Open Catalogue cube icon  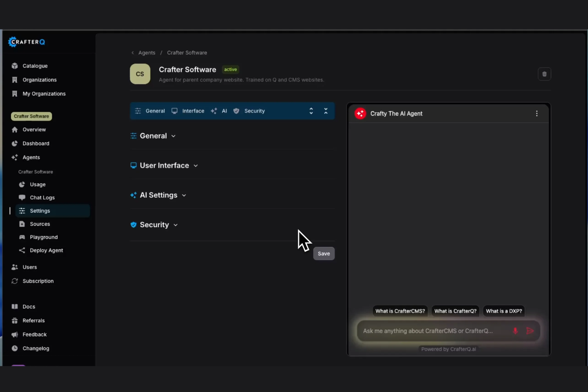15,66
